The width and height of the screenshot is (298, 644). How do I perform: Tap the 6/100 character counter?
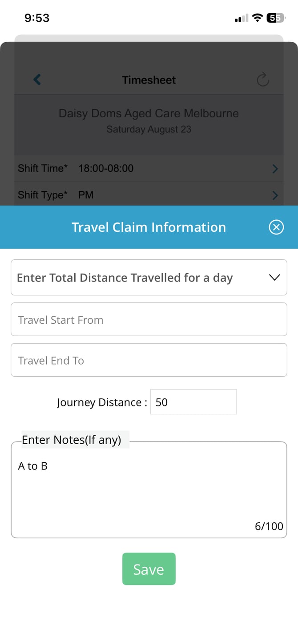click(x=269, y=526)
